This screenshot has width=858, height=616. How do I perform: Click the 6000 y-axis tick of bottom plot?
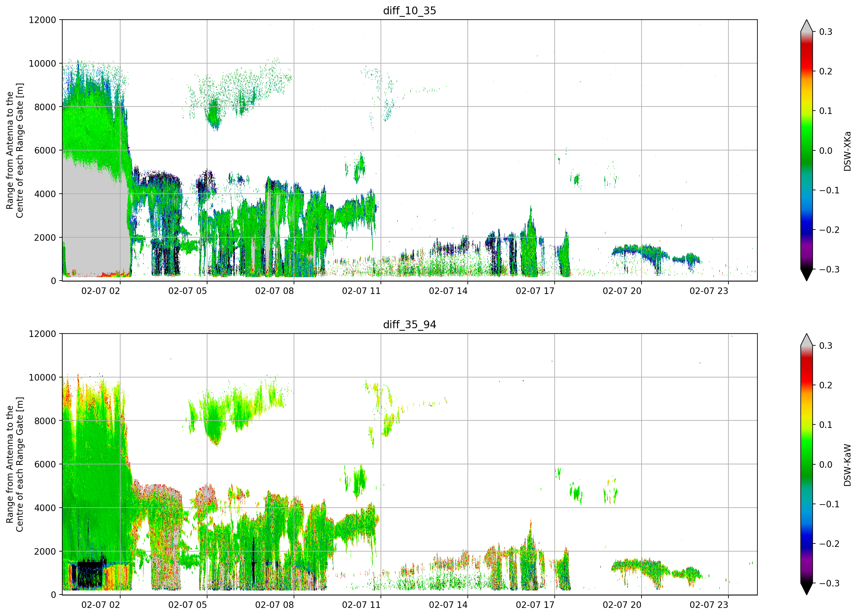coord(45,464)
